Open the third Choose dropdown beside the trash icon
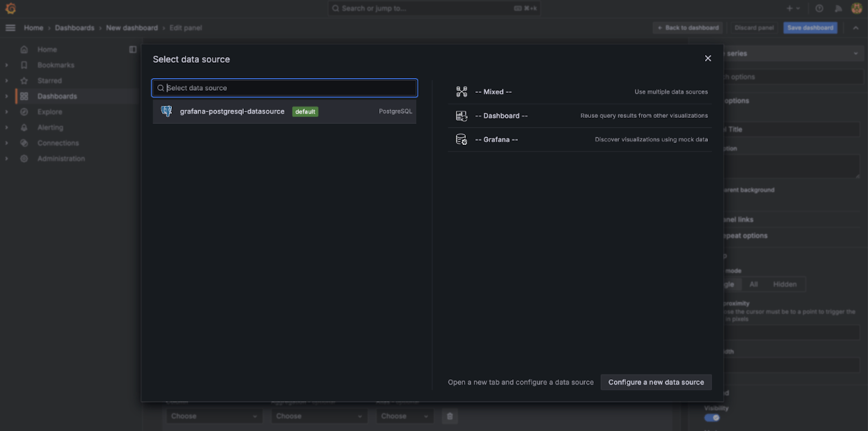Viewport: 868px width, 431px height. coord(405,416)
